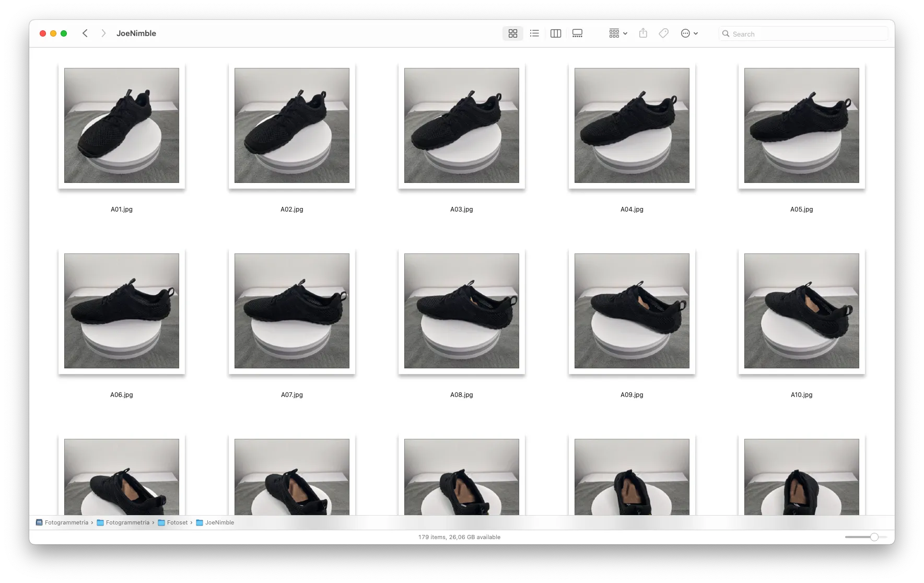Screen dimensions: 924x583
Task: Open Fotoset folder in path bar
Action: tap(177, 522)
